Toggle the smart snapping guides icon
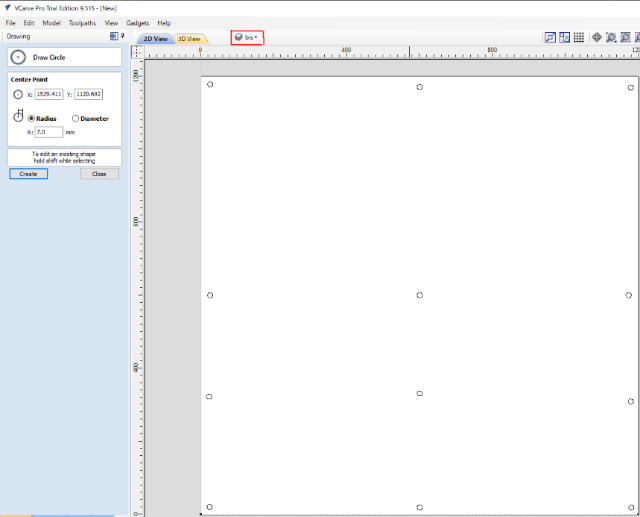 [x=564, y=38]
